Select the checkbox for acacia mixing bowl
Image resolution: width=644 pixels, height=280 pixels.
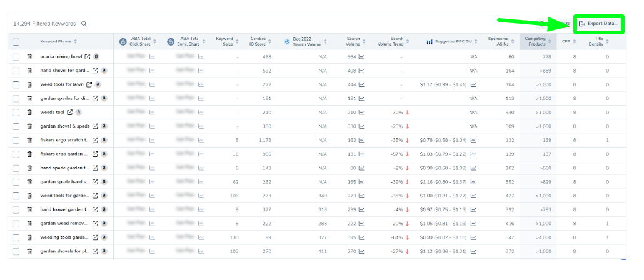[x=16, y=57]
